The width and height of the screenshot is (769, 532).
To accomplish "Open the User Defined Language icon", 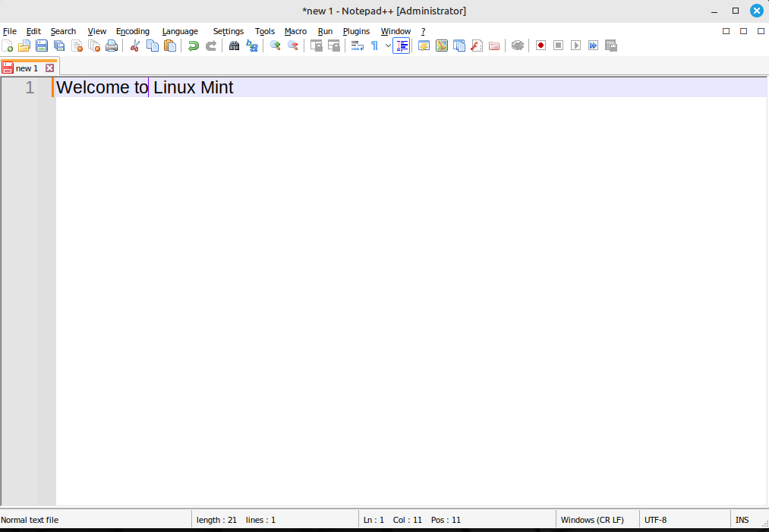I will [x=424, y=46].
